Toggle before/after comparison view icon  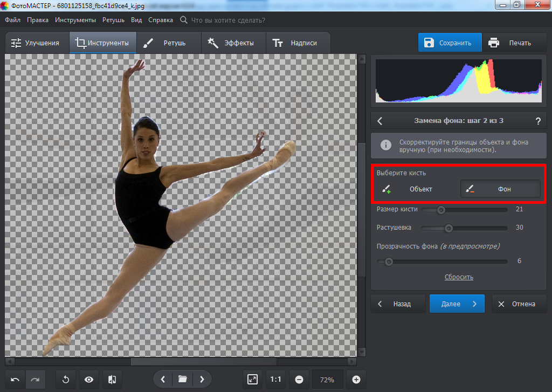(112, 380)
